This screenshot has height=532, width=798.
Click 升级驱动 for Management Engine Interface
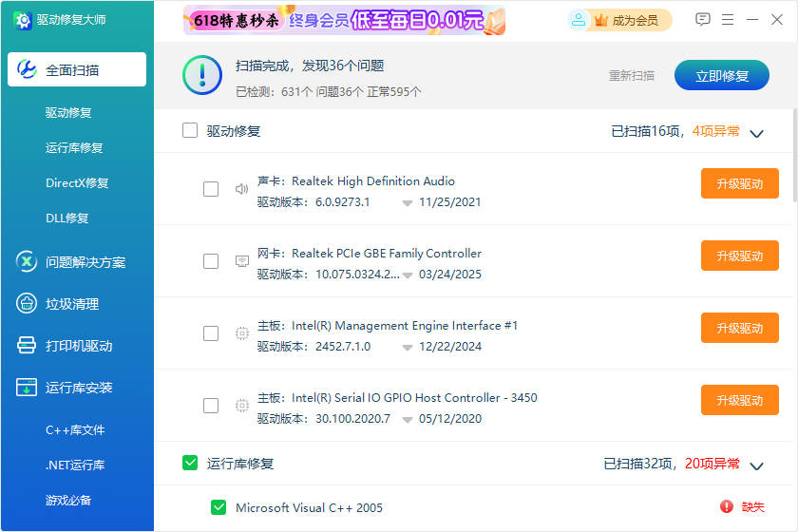click(x=739, y=328)
